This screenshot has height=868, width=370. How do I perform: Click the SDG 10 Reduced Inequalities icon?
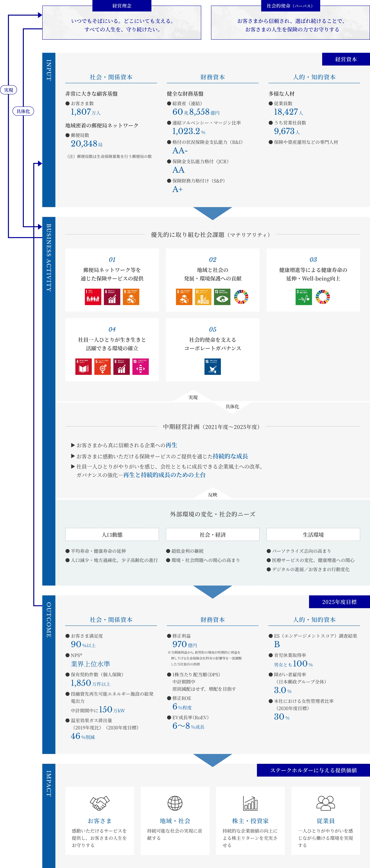point(140,367)
